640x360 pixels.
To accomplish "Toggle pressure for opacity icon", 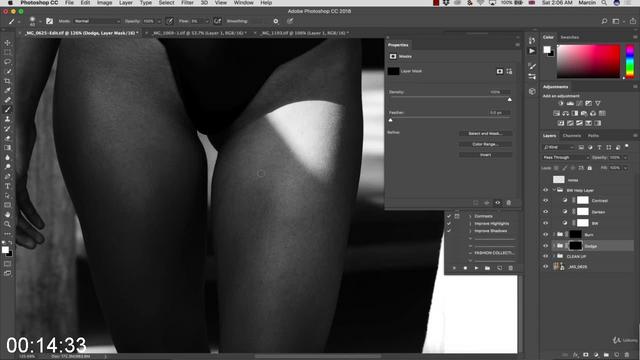I will tap(169, 21).
